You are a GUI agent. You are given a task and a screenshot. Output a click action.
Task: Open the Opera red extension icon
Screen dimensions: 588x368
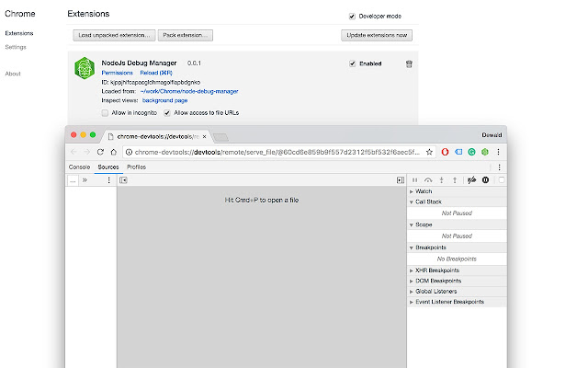[445, 152]
